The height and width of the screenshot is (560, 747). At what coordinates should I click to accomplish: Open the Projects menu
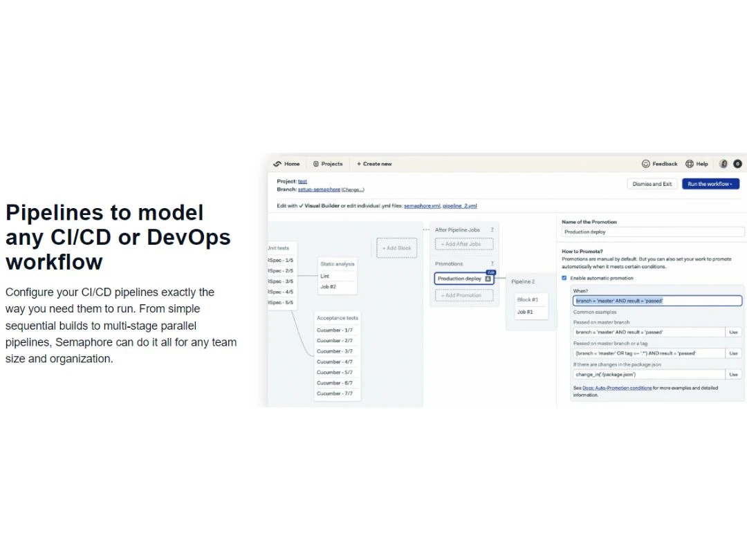pos(331,164)
